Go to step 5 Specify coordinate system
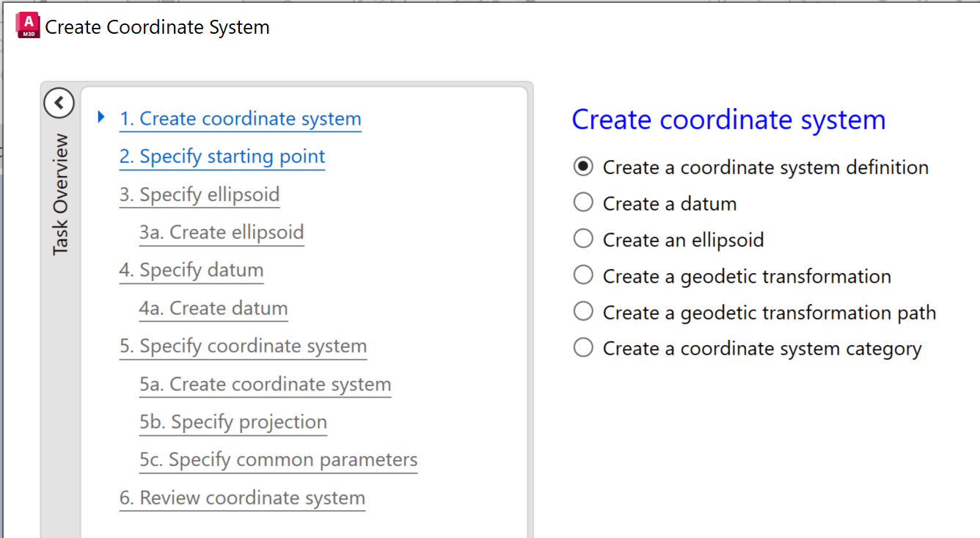 click(243, 346)
